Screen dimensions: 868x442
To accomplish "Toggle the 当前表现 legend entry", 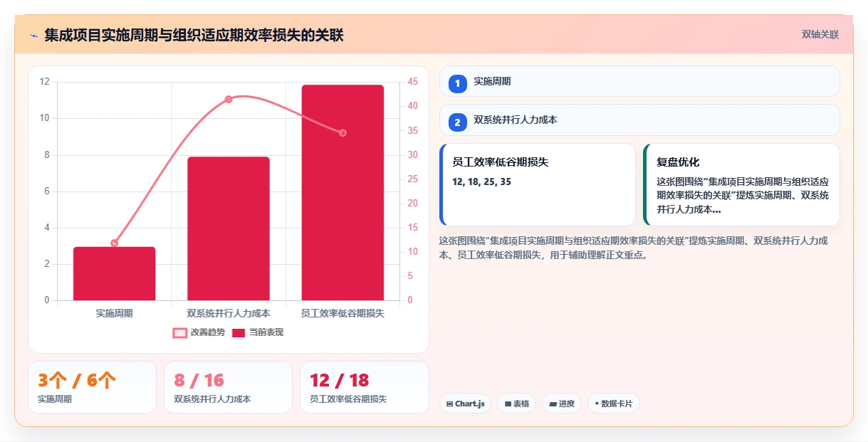I will point(258,332).
